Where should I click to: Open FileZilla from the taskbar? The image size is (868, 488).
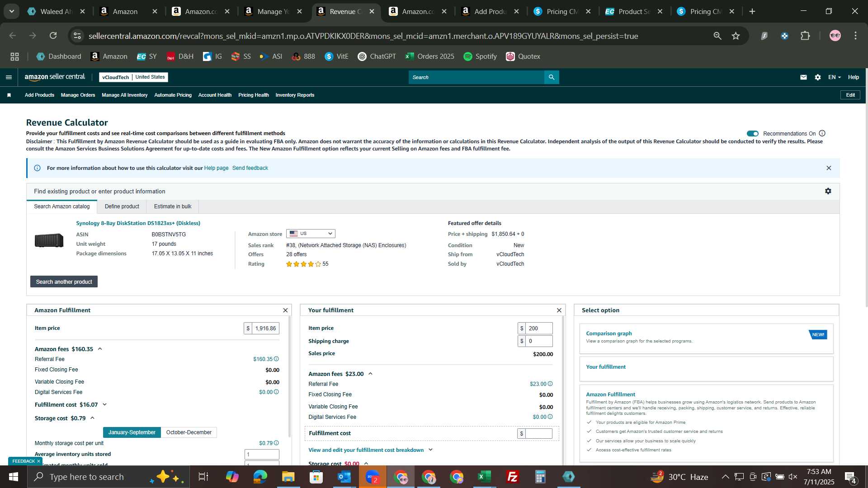click(512, 477)
